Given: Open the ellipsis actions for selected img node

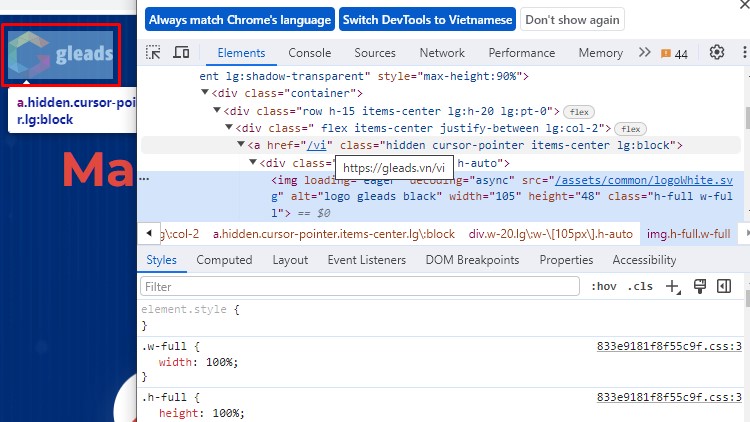Looking at the screenshot, I should click(144, 179).
